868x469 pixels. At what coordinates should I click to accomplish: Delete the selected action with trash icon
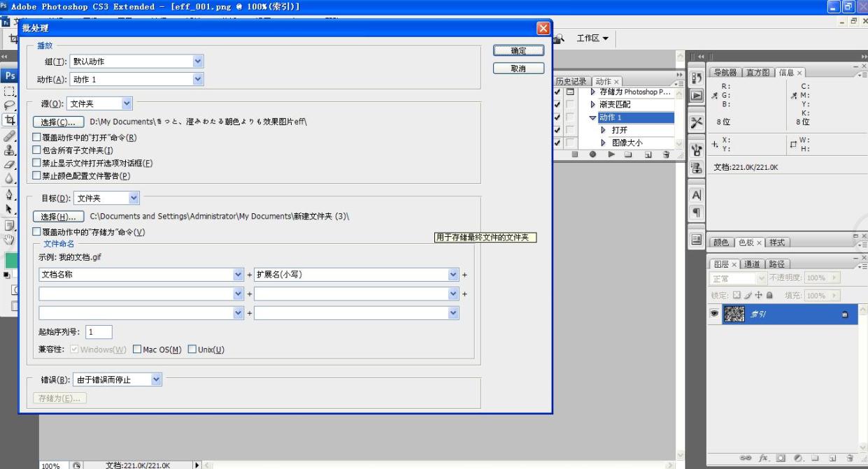667,154
